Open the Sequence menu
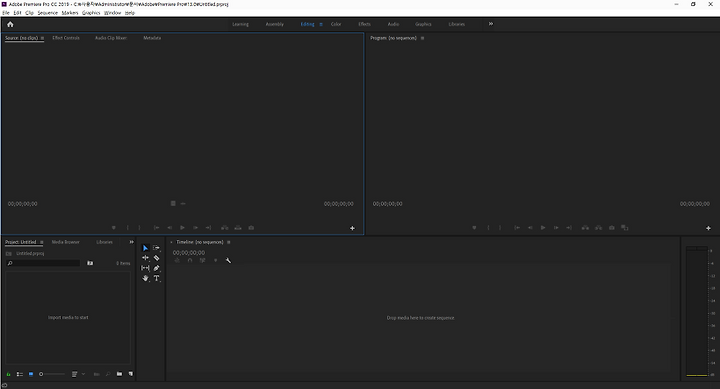This screenshot has width=720, height=389. click(x=48, y=13)
